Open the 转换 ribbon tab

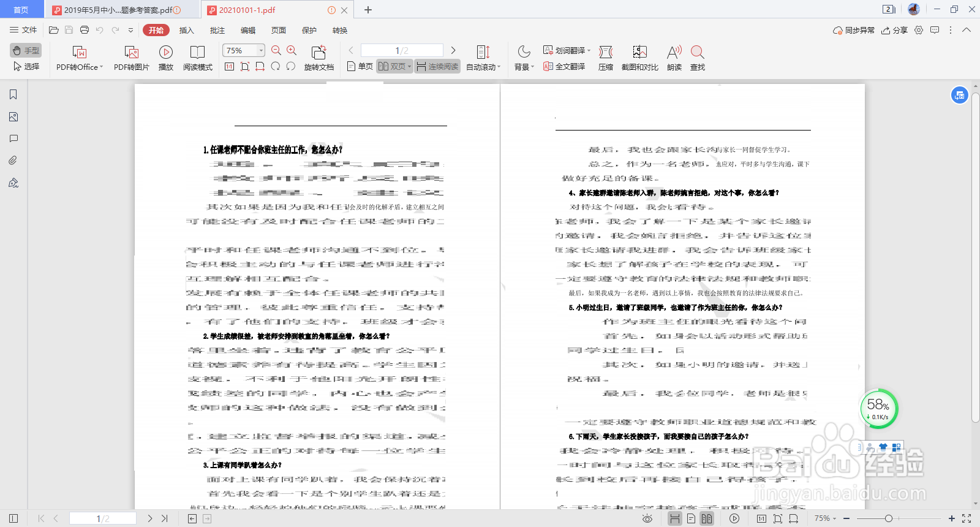point(340,30)
